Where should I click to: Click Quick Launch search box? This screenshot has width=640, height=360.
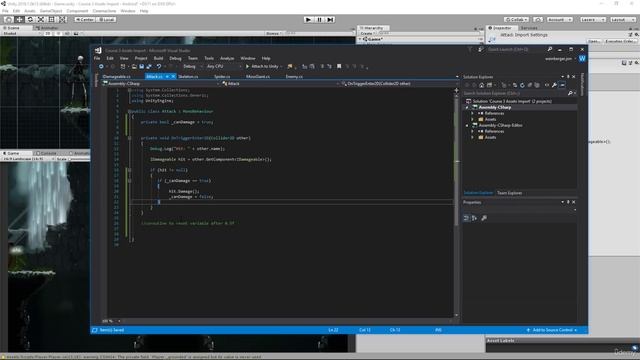pos(515,49)
